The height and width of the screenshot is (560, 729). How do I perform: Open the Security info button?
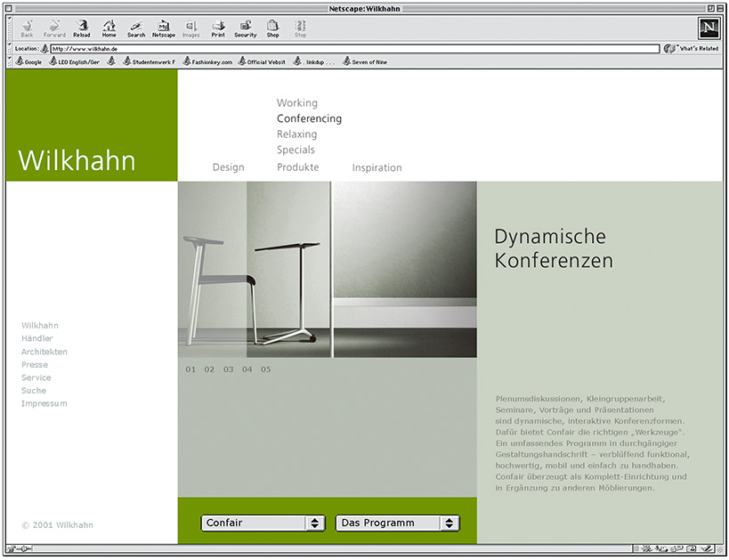[x=246, y=28]
